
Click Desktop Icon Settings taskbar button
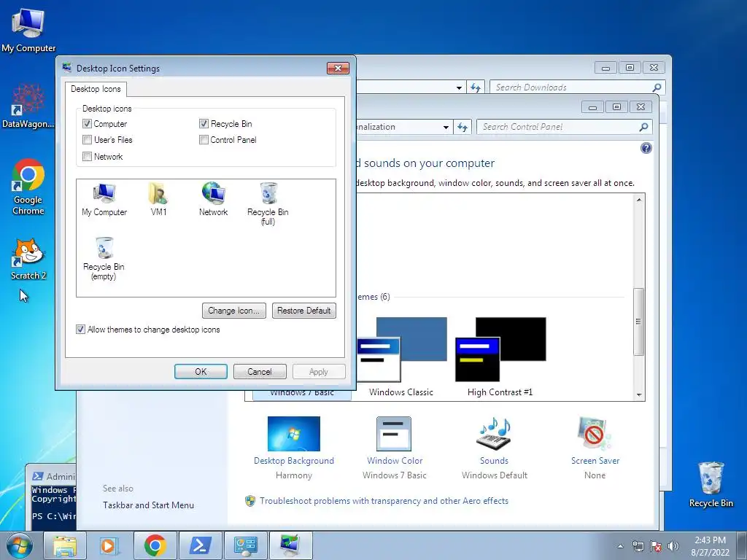click(290, 545)
